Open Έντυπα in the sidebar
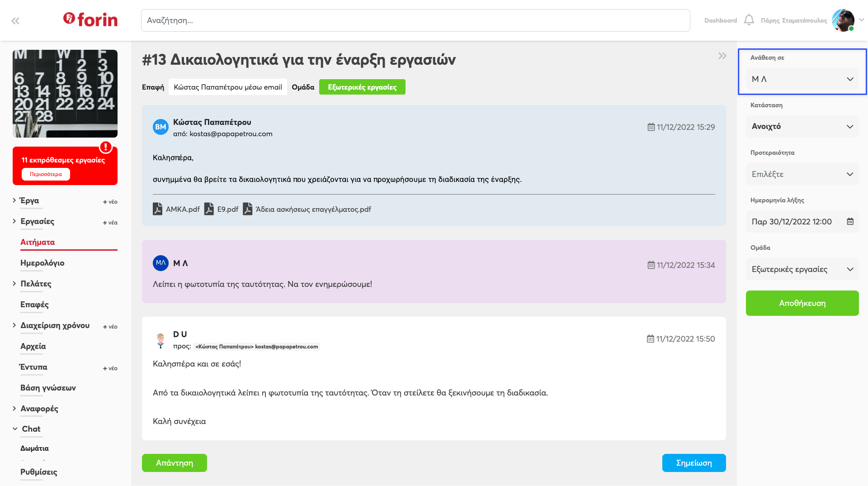The height and width of the screenshot is (486, 868). point(33,367)
